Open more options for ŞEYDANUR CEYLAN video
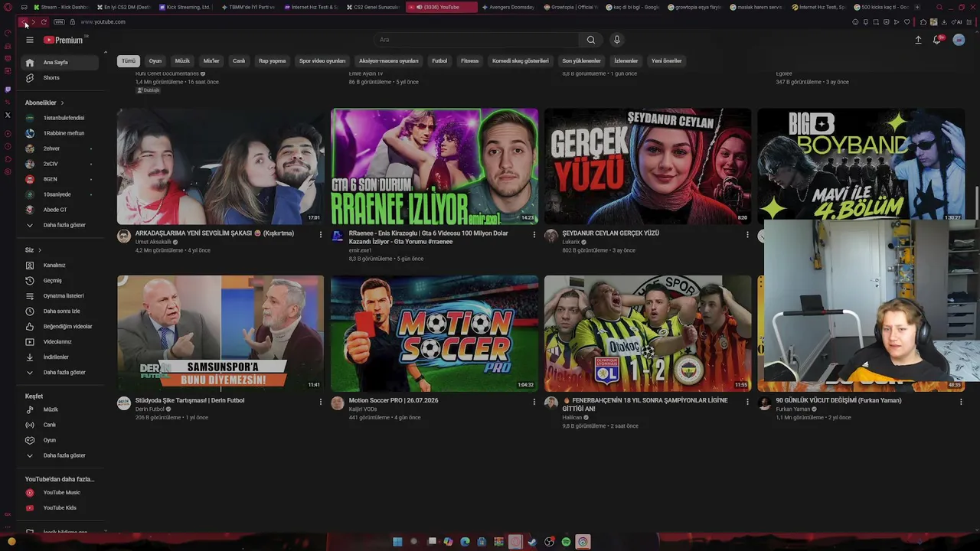 [x=747, y=234]
